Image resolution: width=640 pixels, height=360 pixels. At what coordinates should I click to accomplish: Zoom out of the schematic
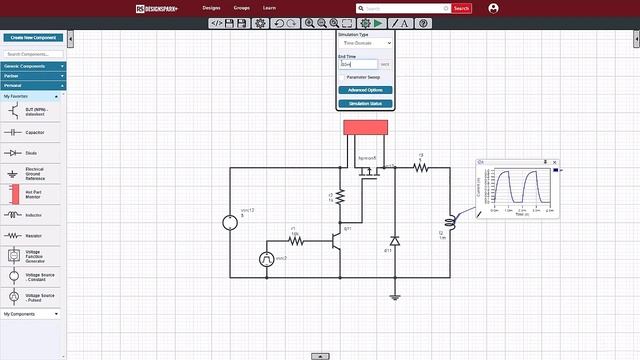tap(322, 23)
